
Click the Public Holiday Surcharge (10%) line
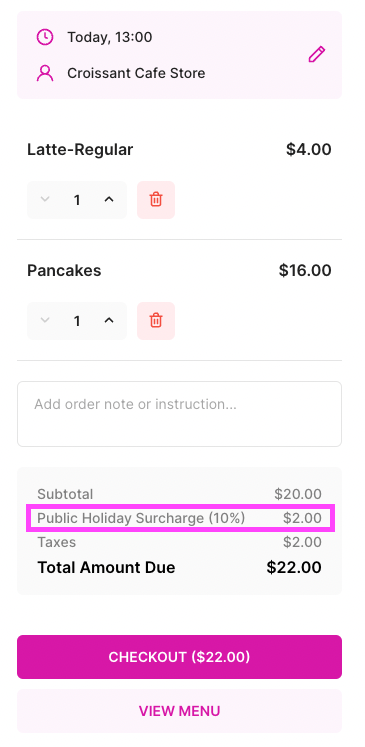(180, 518)
